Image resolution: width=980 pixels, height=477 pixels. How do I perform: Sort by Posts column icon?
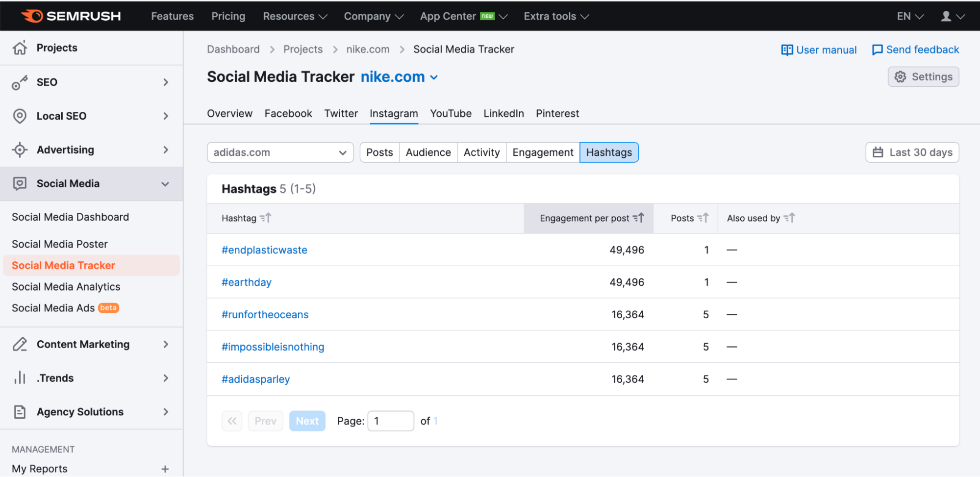click(x=703, y=218)
